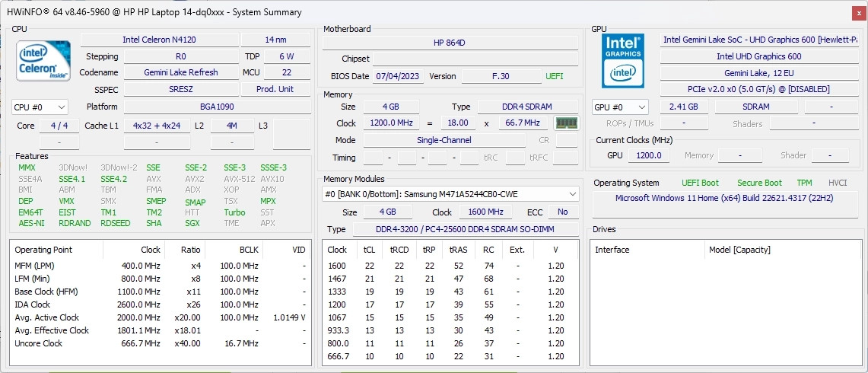The image size is (868, 373).
Task: Click the Intel UHD Graphics 600 field
Action: point(758,56)
